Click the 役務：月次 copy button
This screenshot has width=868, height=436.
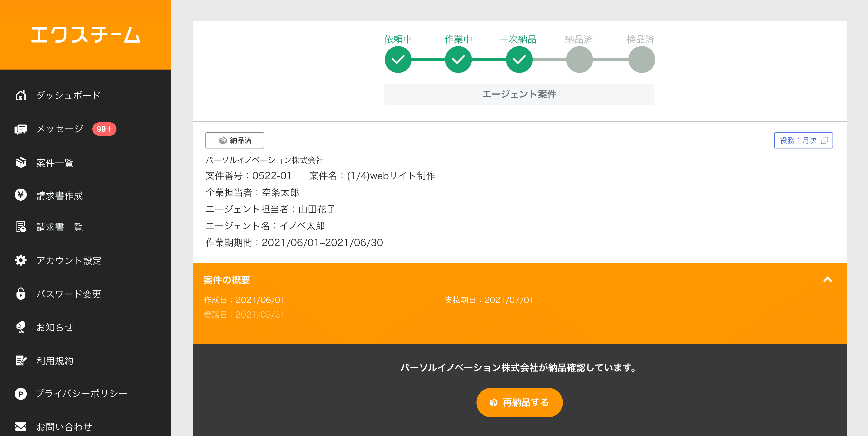pyautogui.click(x=803, y=140)
